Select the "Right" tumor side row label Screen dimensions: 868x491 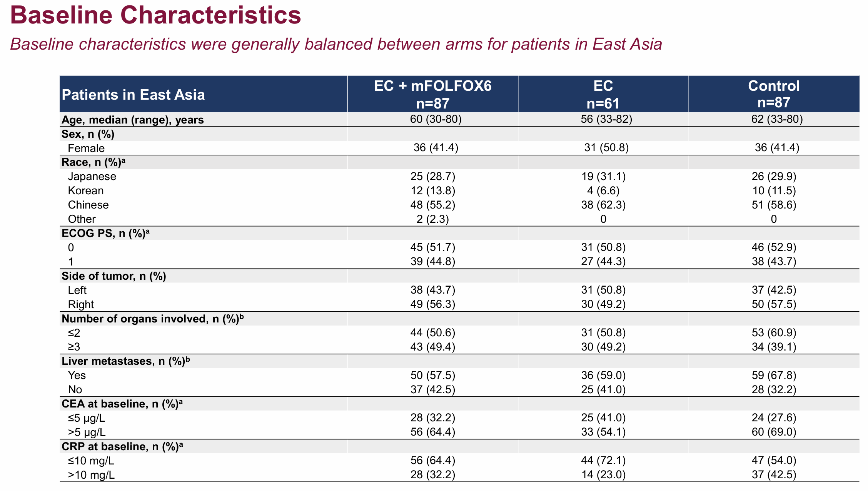[x=81, y=304]
